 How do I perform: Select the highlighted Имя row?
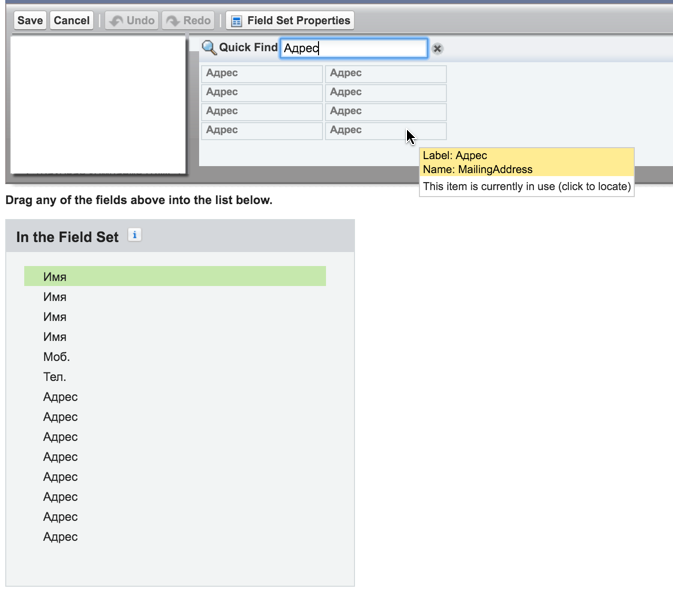pos(175,276)
